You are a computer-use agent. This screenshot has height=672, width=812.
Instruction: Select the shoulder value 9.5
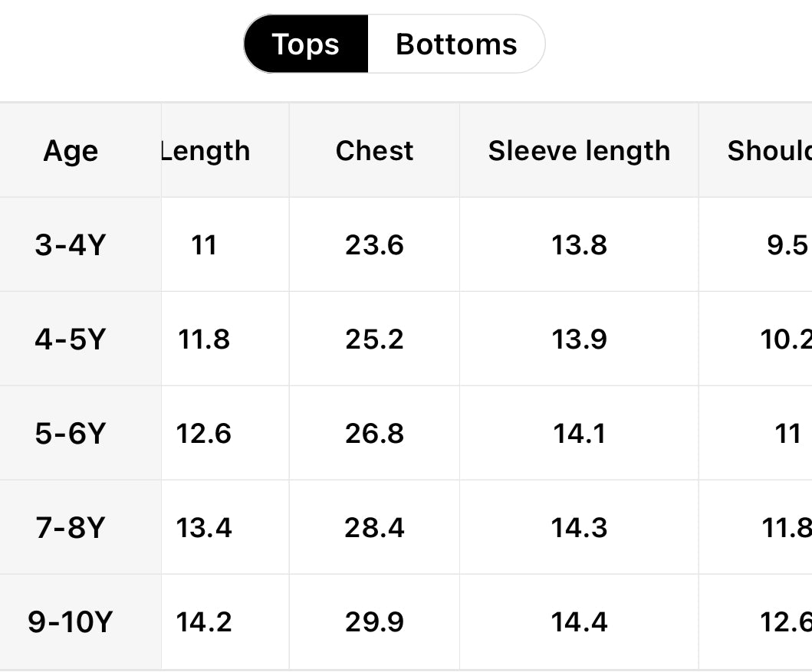click(787, 245)
